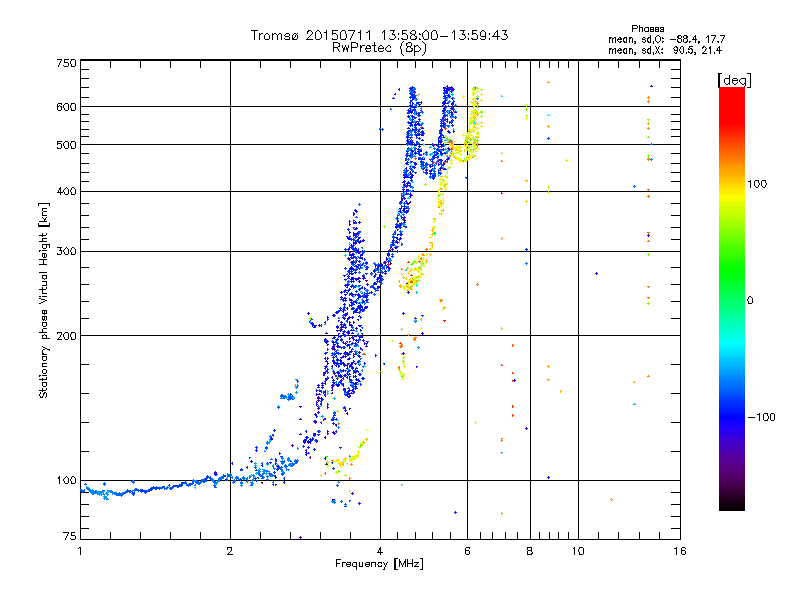Image resolution: width=800 pixels, height=600 pixels.
Task: Click the 'mean, sd,X: 90.5, 21.4' line
Action: [x=665, y=50]
